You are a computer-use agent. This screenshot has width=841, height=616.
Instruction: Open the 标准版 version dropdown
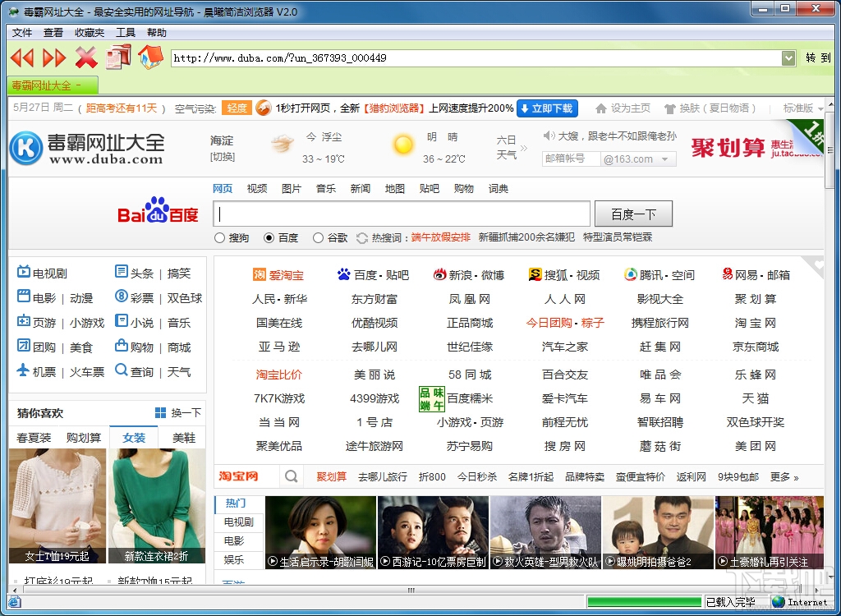pyautogui.click(x=820, y=109)
